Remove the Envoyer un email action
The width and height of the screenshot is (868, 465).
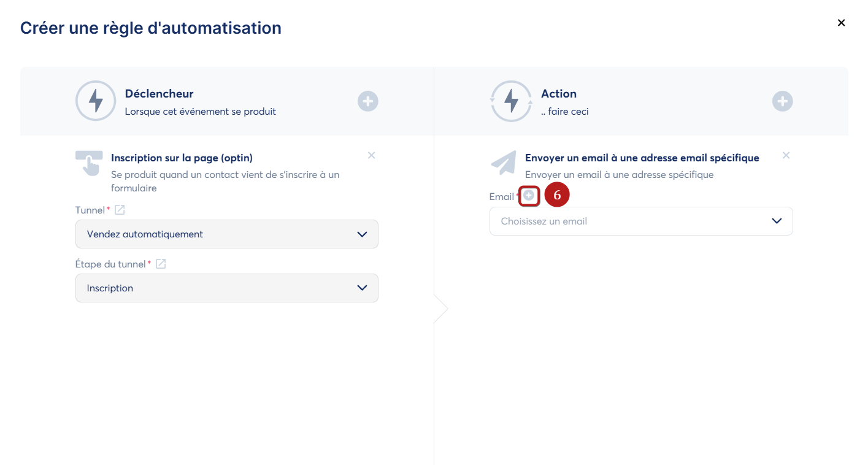click(x=786, y=155)
